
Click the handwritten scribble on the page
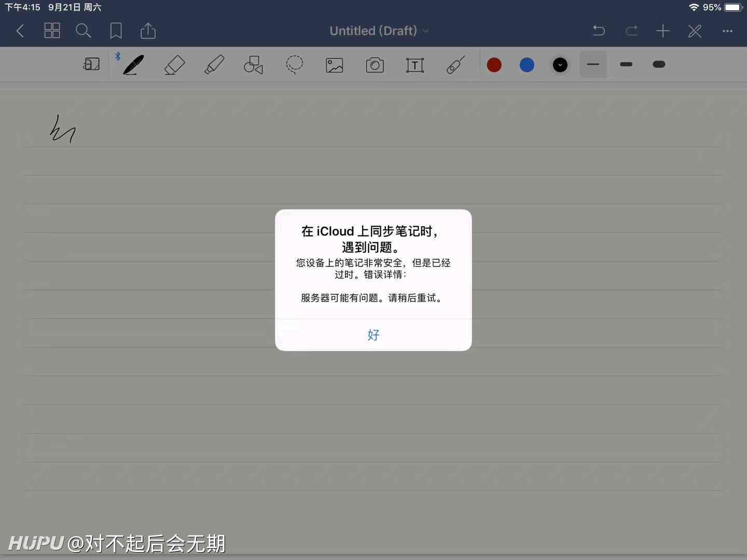63,129
